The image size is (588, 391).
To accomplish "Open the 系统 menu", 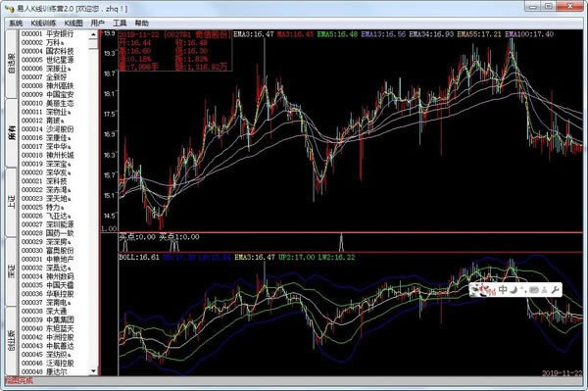I will click(x=16, y=24).
